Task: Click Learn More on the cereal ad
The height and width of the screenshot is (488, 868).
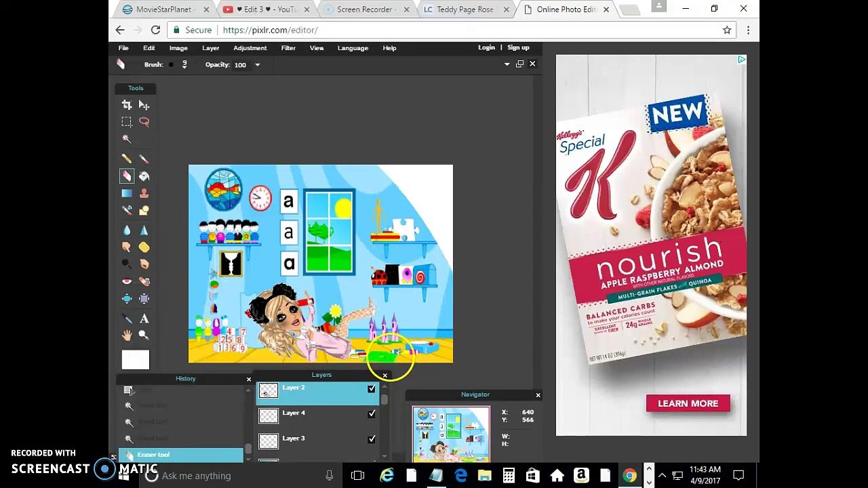Action: point(688,403)
